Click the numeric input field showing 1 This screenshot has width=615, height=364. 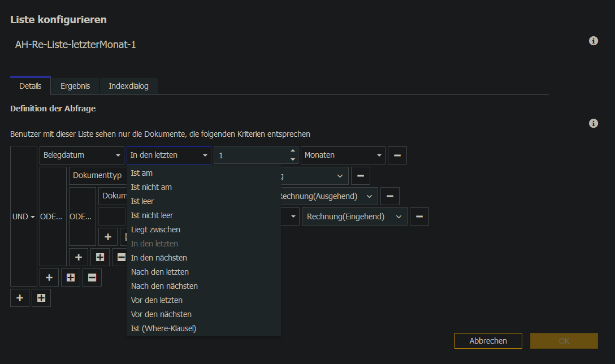point(252,155)
